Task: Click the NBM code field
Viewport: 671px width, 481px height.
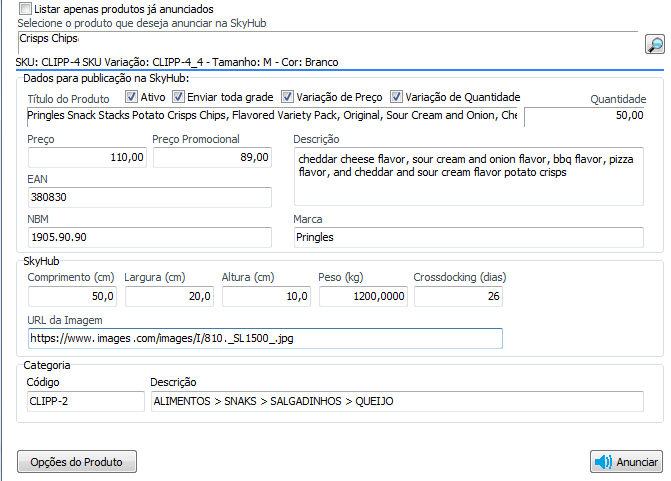Action: (x=149, y=237)
